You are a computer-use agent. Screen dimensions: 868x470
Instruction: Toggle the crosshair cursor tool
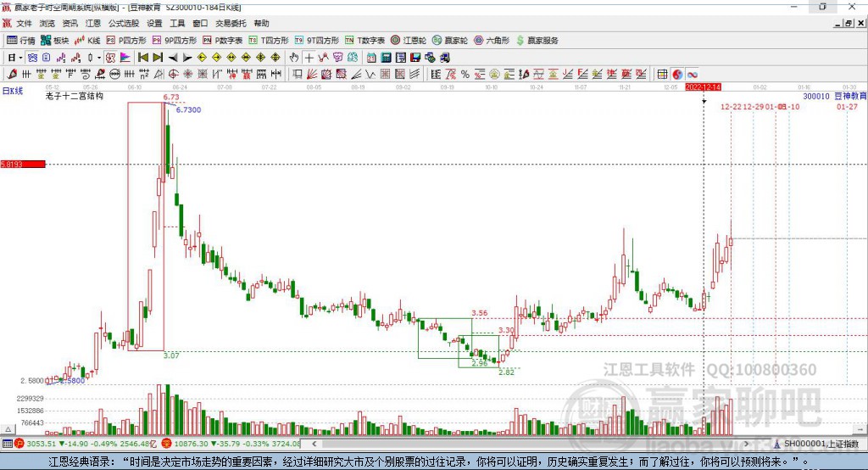point(309,58)
